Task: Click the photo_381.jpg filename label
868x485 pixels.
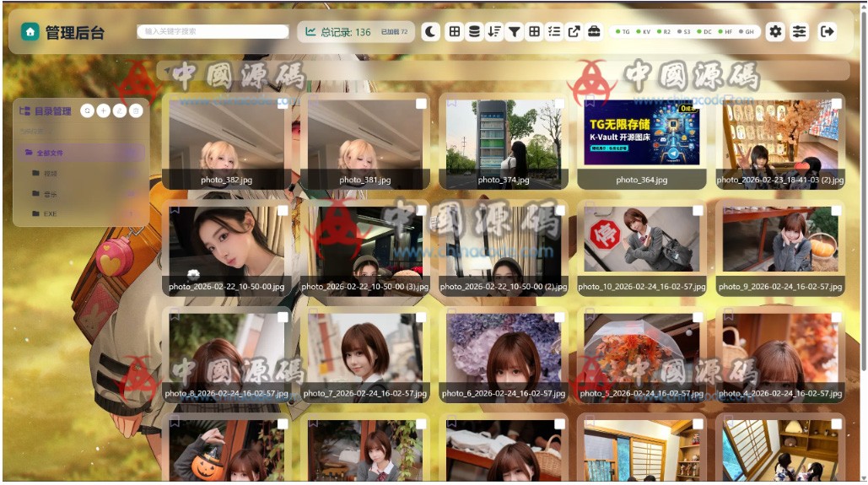Action: point(364,180)
